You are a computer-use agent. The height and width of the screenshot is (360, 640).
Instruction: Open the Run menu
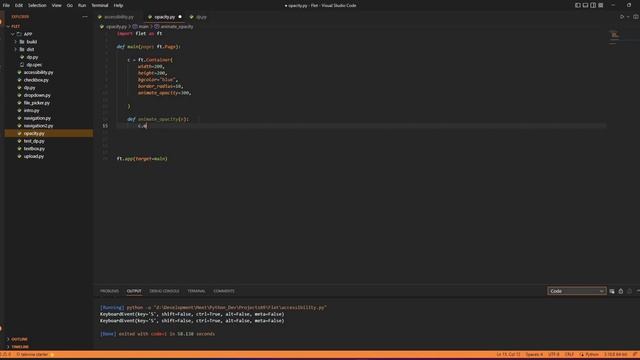(x=82, y=5)
